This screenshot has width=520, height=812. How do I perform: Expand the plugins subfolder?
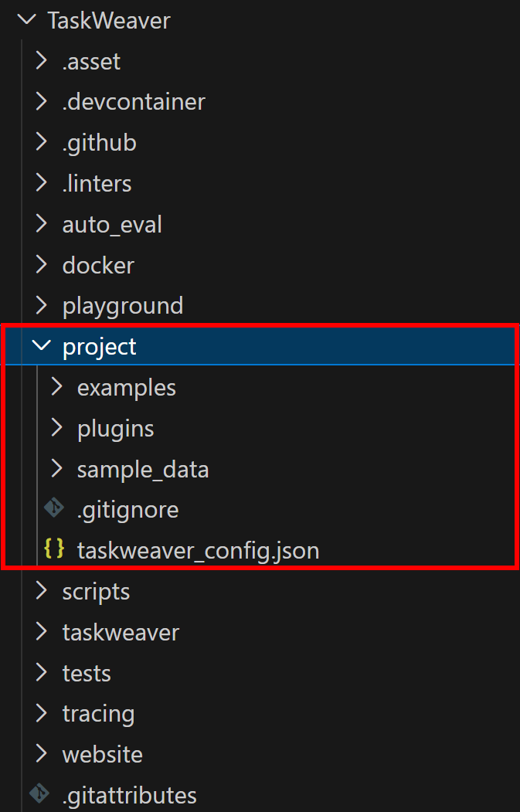[x=56, y=428]
